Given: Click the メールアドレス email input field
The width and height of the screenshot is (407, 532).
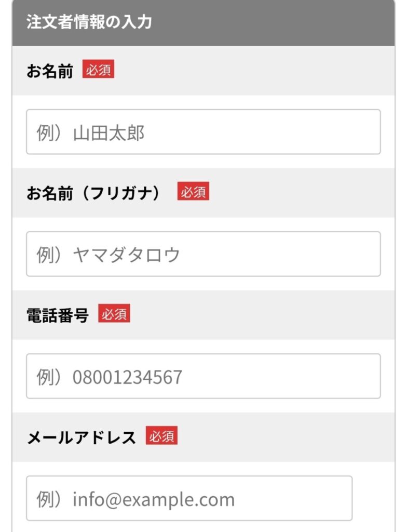Looking at the screenshot, I should pyautogui.click(x=189, y=498).
